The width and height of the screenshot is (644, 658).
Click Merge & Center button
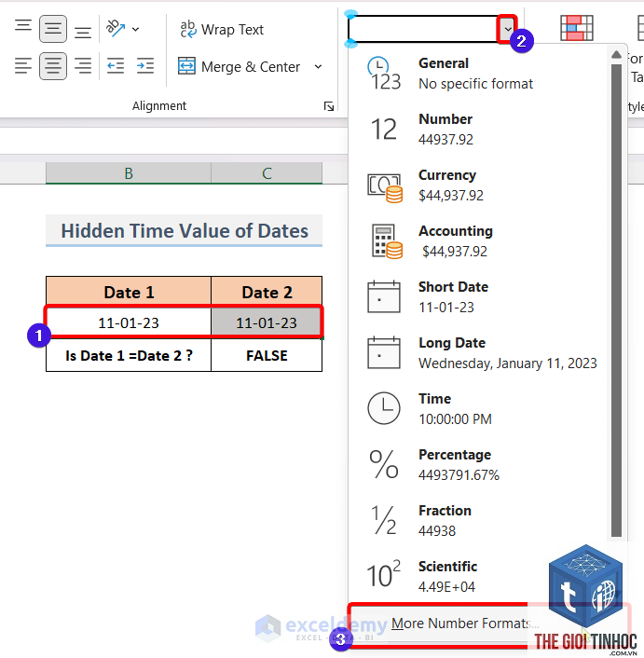pyautogui.click(x=240, y=66)
